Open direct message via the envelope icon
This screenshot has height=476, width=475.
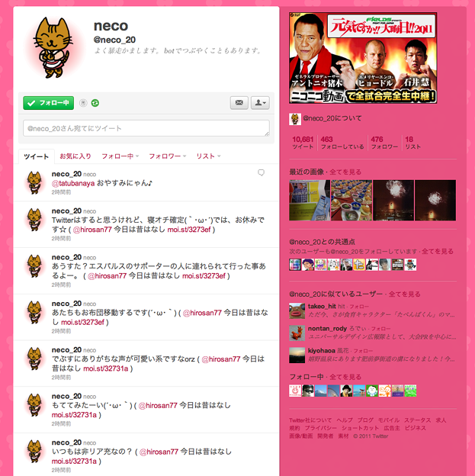click(x=239, y=103)
